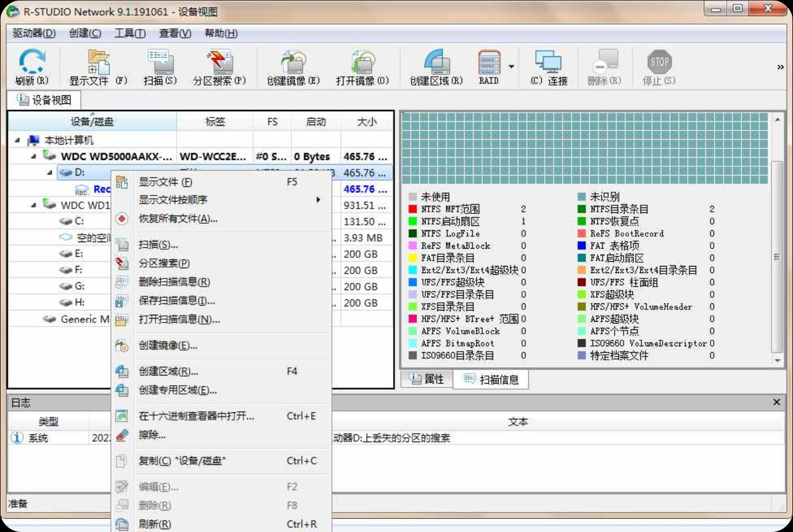Open the RAID dropdown arrow

point(511,67)
